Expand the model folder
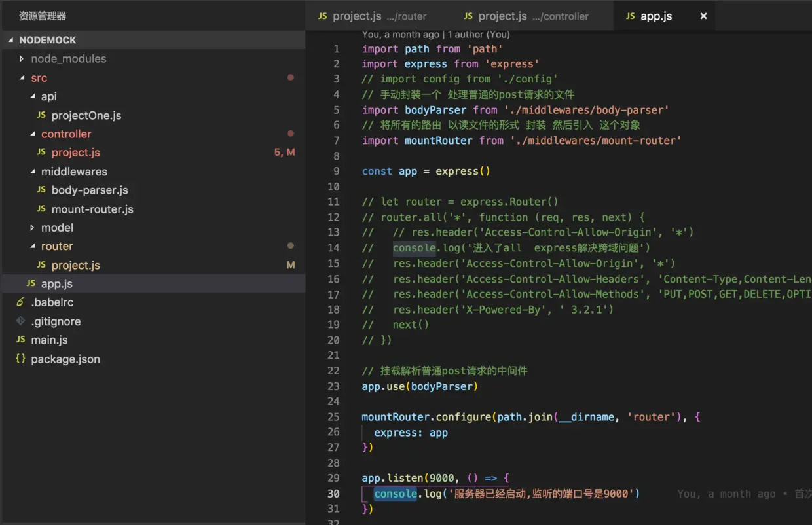This screenshot has width=812, height=525. 32,228
